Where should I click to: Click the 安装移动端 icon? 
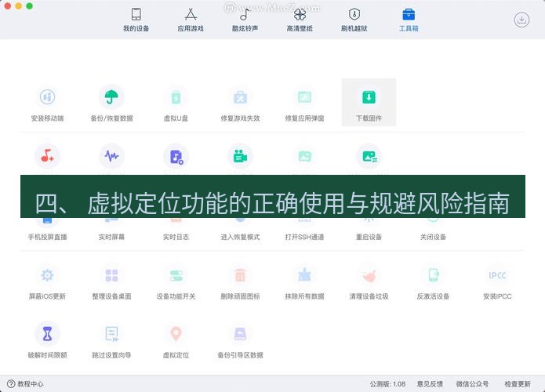point(47,97)
